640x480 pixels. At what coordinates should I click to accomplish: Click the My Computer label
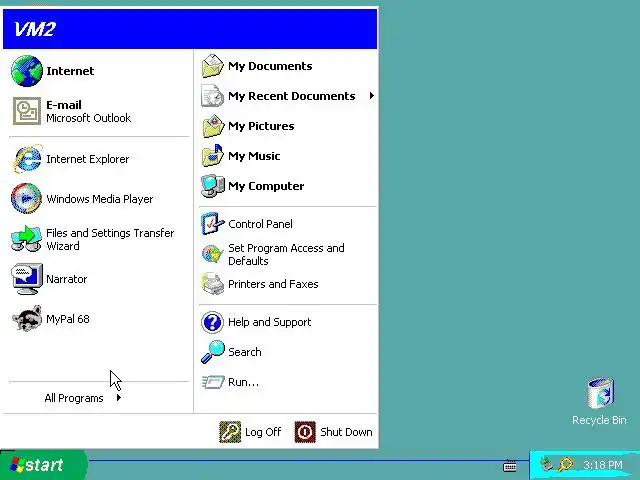tap(266, 186)
